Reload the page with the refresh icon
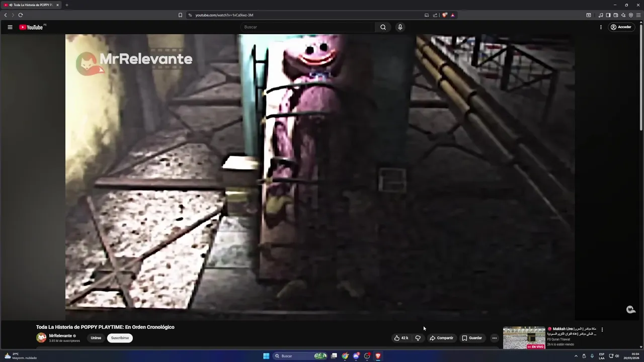This screenshot has width=644, height=362. [21, 15]
